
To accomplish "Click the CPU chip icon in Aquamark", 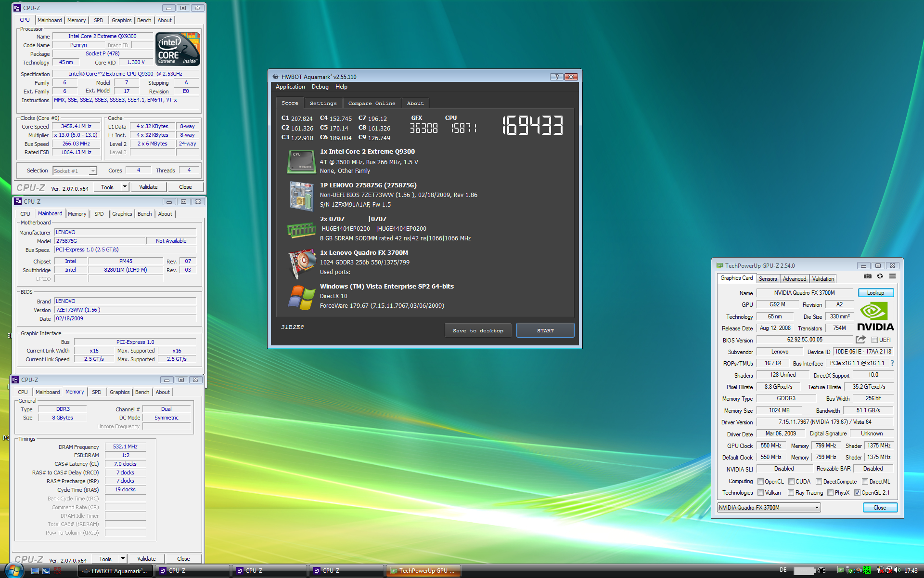I will coord(301,161).
